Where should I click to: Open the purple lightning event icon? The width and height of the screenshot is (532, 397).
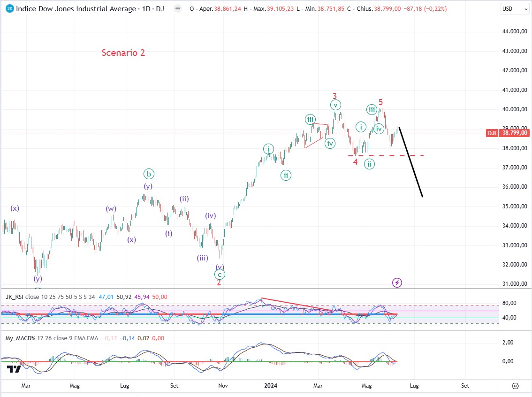point(397,282)
